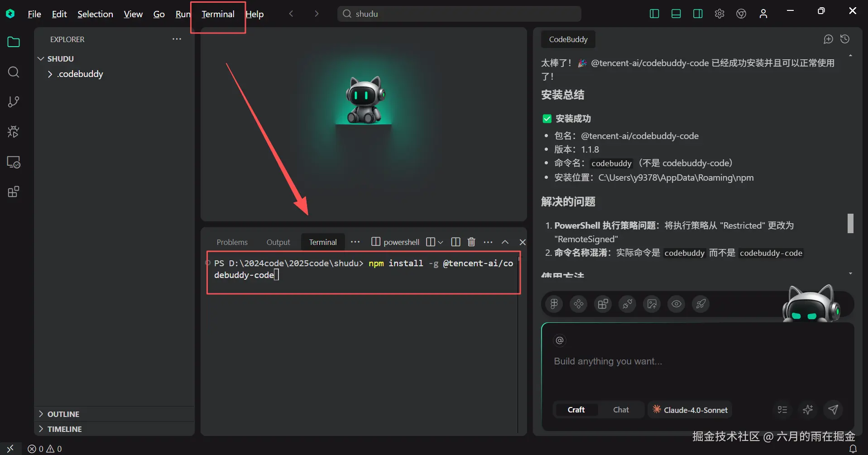
Task: Click the grid blocks icon above the chat box
Action: click(603, 304)
